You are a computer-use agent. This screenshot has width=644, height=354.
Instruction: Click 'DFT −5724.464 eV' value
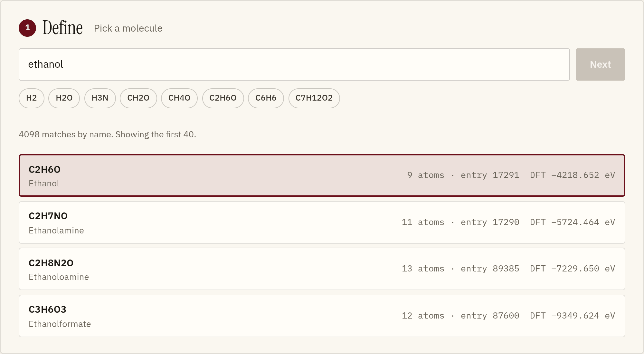(x=573, y=222)
